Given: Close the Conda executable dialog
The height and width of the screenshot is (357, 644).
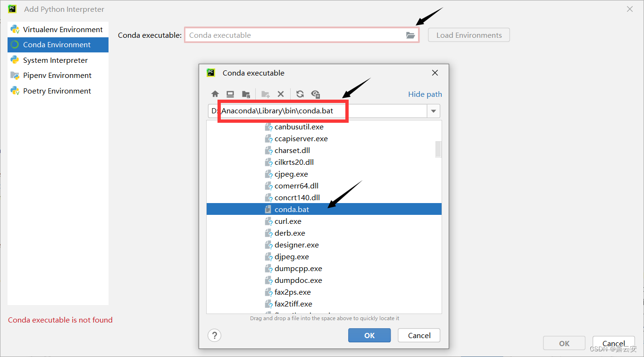Looking at the screenshot, I should tap(435, 73).
